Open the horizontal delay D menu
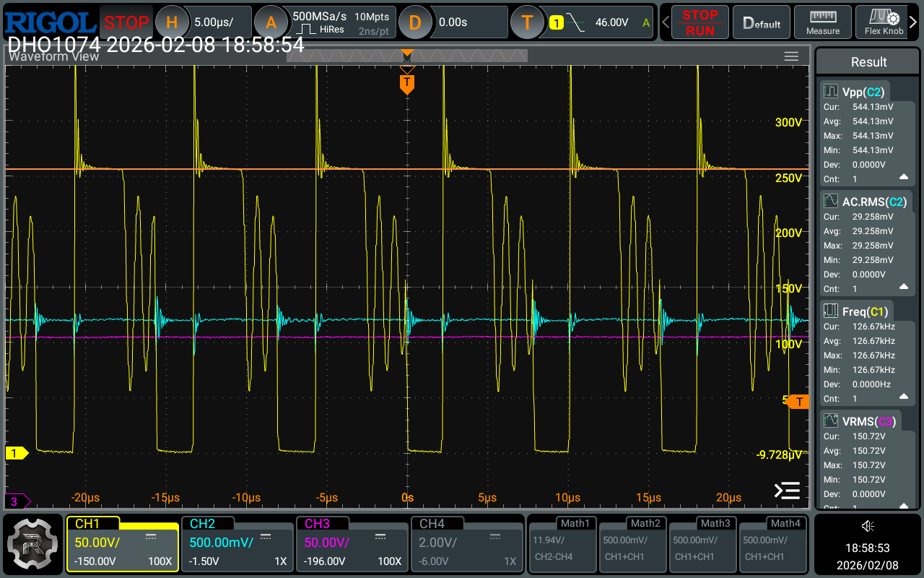The image size is (924, 578). (x=416, y=22)
